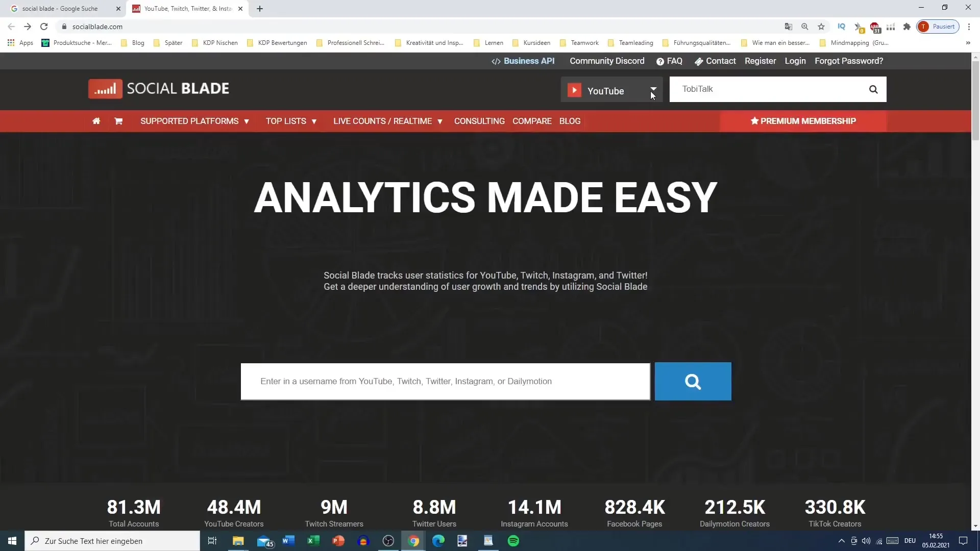Image resolution: width=980 pixels, height=551 pixels.
Task: Show more bookmarks with the chevron
Action: tap(968, 43)
